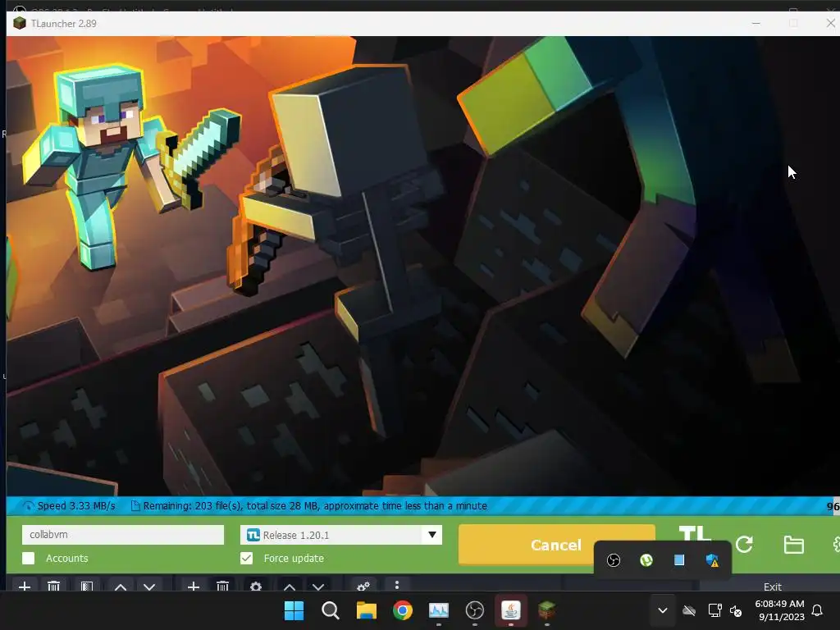Cancel the download with the yellow Cancel button
Image resolution: width=840 pixels, height=630 pixels.
(x=556, y=545)
